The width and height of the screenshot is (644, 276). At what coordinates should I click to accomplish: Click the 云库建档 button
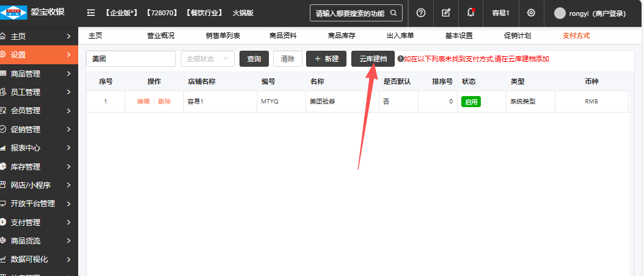(x=373, y=59)
